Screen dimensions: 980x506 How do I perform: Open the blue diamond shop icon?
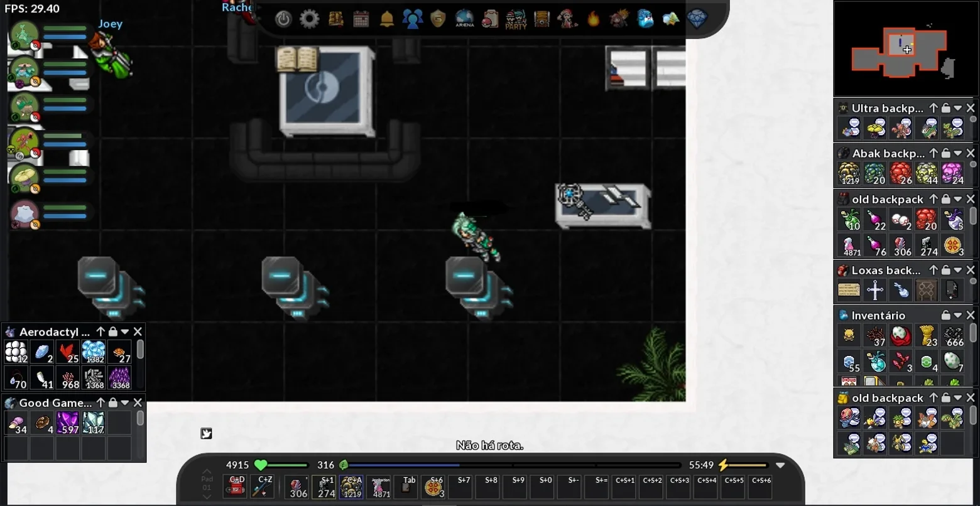click(x=697, y=19)
